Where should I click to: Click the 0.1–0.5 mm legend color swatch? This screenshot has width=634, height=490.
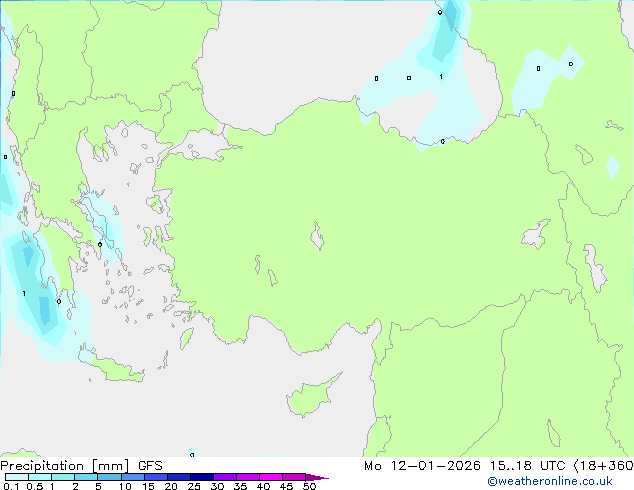coord(17,477)
